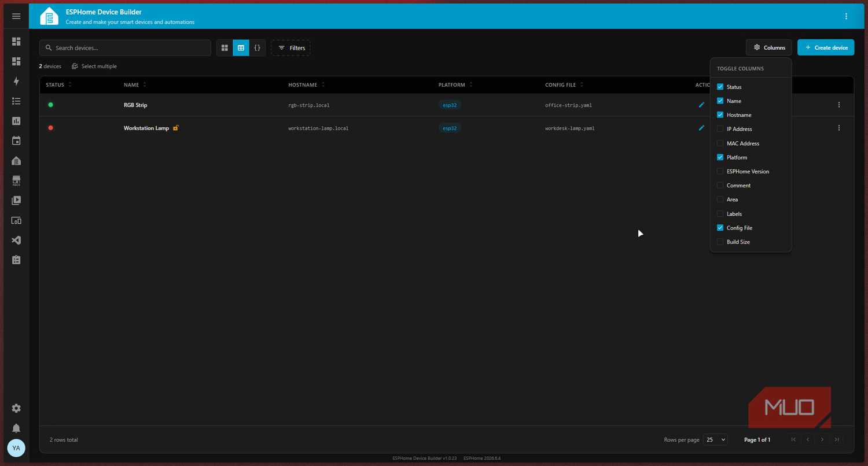Open the hamburger sidebar menu
Viewport: 868px width, 466px height.
click(x=16, y=16)
